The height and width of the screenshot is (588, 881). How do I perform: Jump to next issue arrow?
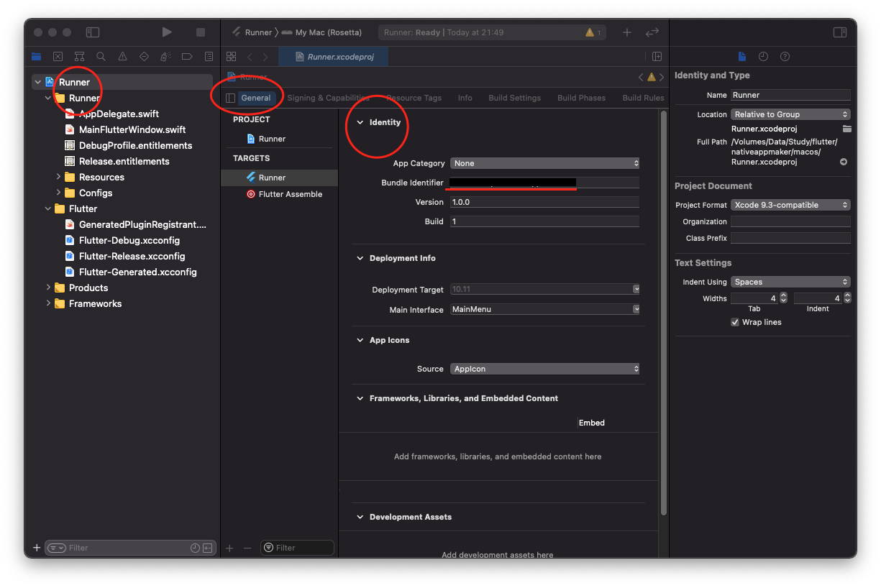(662, 77)
